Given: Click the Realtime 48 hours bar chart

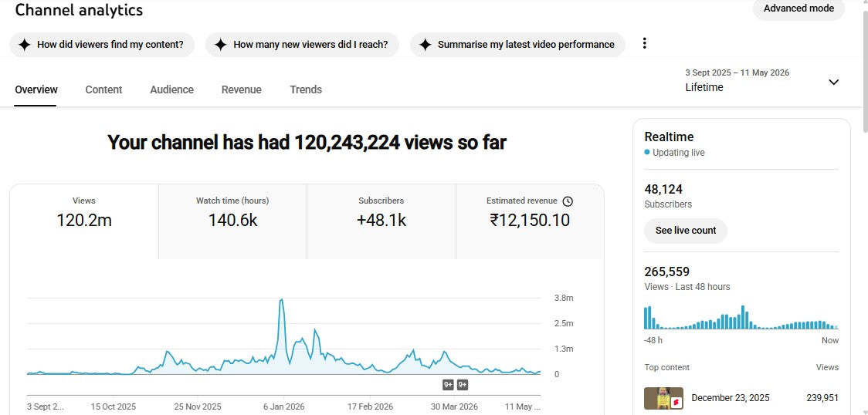Looking at the screenshot, I should tap(741, 317).
